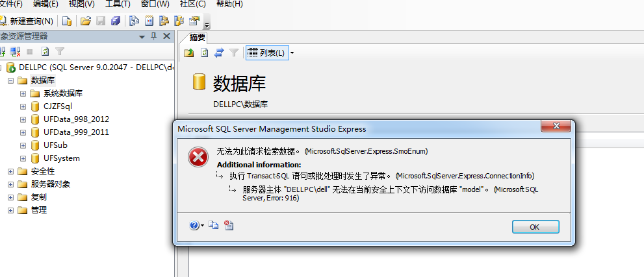The height and width of the screenshot is (277, 644).
Task: Click the disconnect icon in Object Explorer toolbar
Action: pyautogui.click(x=16, y=52)
